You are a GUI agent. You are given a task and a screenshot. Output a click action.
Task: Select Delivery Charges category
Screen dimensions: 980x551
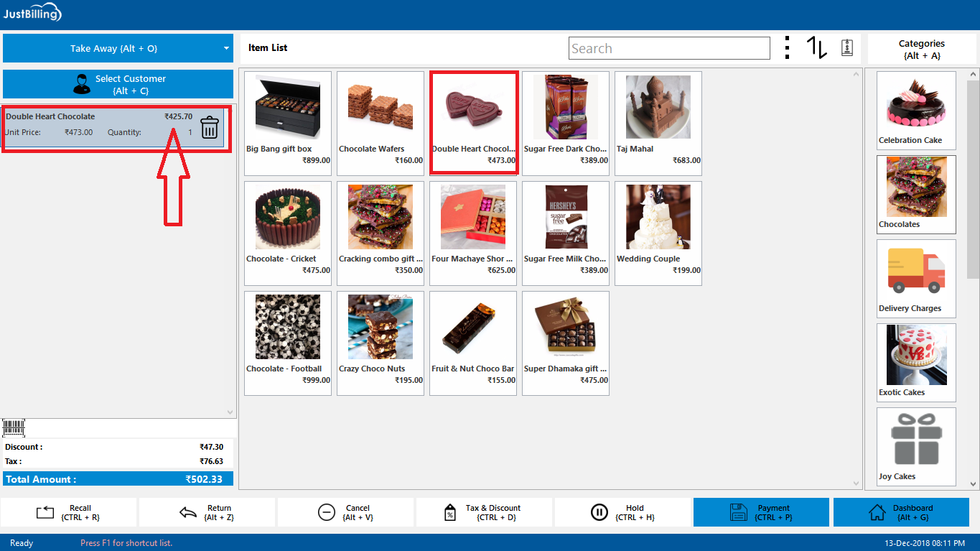click(x=916, y=279)
